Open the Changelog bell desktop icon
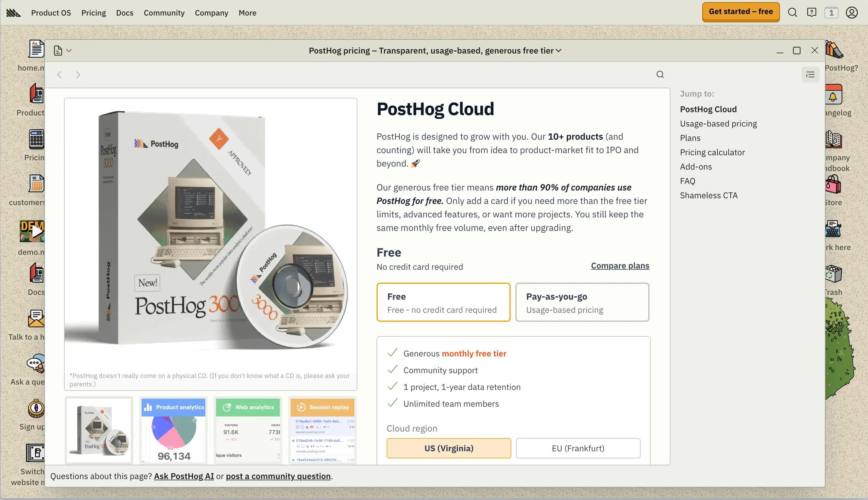Image resolution: width=868 pixels, height=500 pixels. (834, 94)
